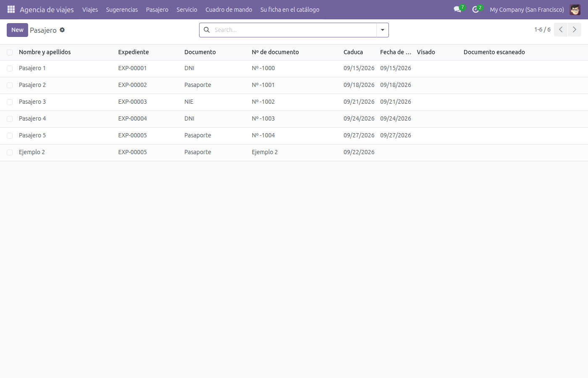The height and width of the screenshot is (378, 588).
Task: Expand the search options dropdown arrow
Action: pos(383,30)
